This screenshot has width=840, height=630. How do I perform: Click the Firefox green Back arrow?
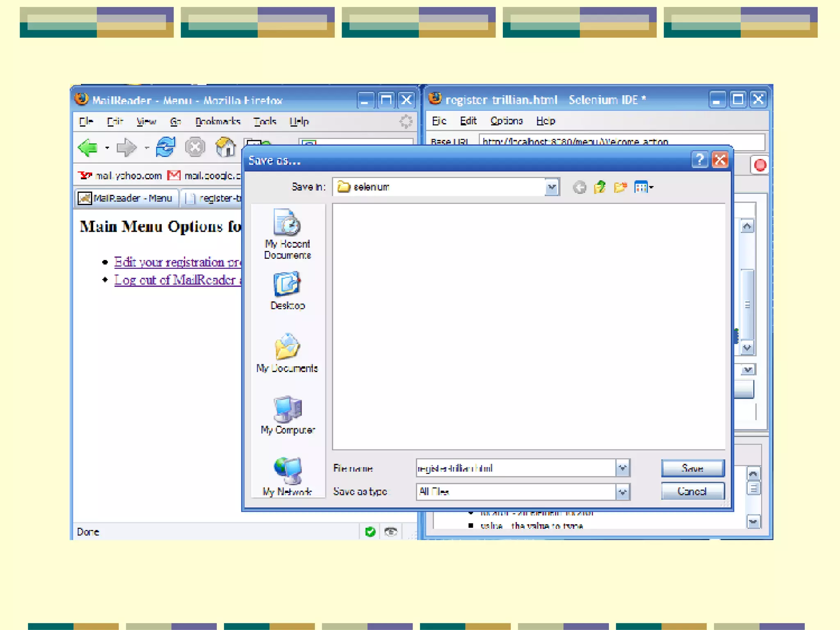click(88, 148)
